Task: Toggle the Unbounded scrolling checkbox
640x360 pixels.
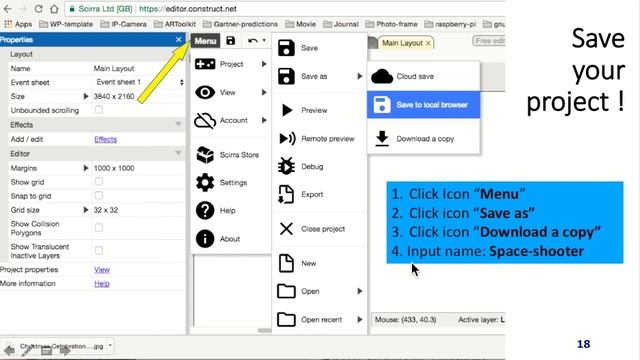Action: [99, 110]
